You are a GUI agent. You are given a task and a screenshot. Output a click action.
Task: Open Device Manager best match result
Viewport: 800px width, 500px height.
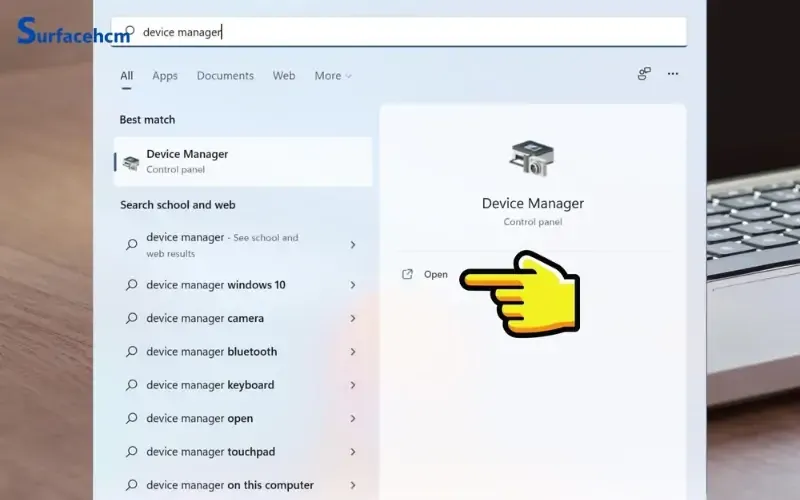pyautogui.click(x=243, y=161)
